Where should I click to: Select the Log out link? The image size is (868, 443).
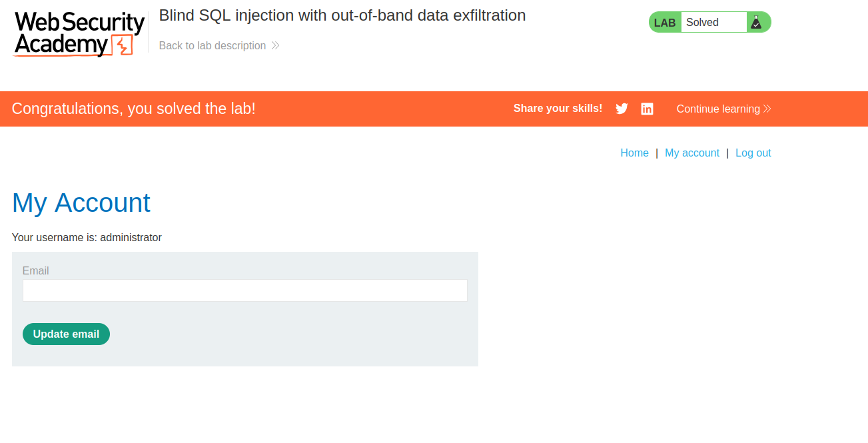(753, 153)
